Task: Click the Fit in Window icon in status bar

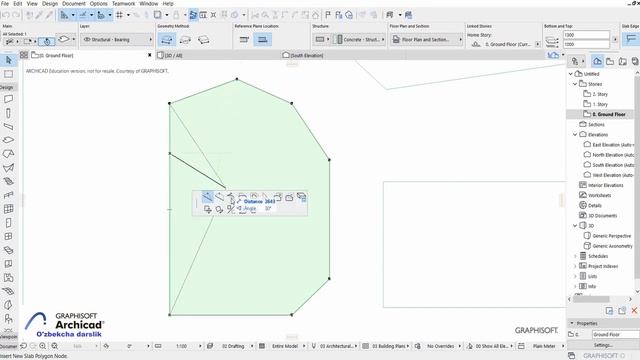Action: click(x=54, y=346)
